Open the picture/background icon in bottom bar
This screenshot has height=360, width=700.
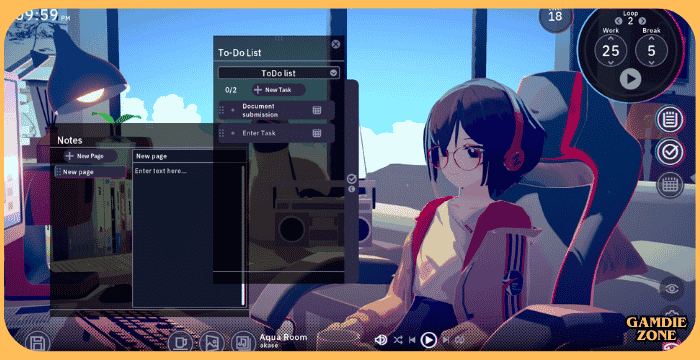(x=212, y=343)
